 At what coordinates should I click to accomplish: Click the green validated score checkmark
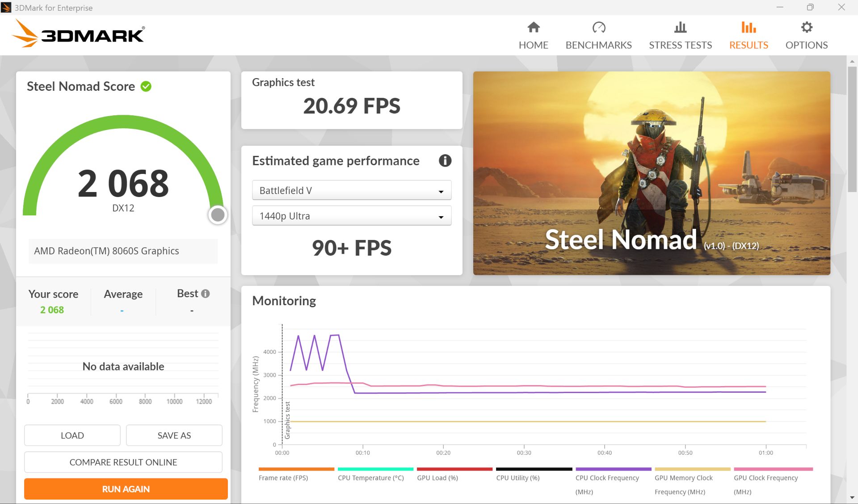[x=146, y=86]
